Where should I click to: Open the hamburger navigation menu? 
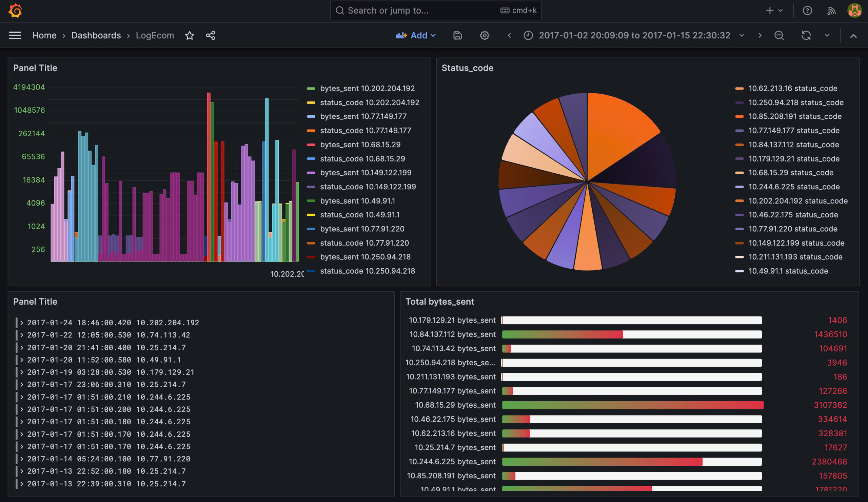(15, 35)
